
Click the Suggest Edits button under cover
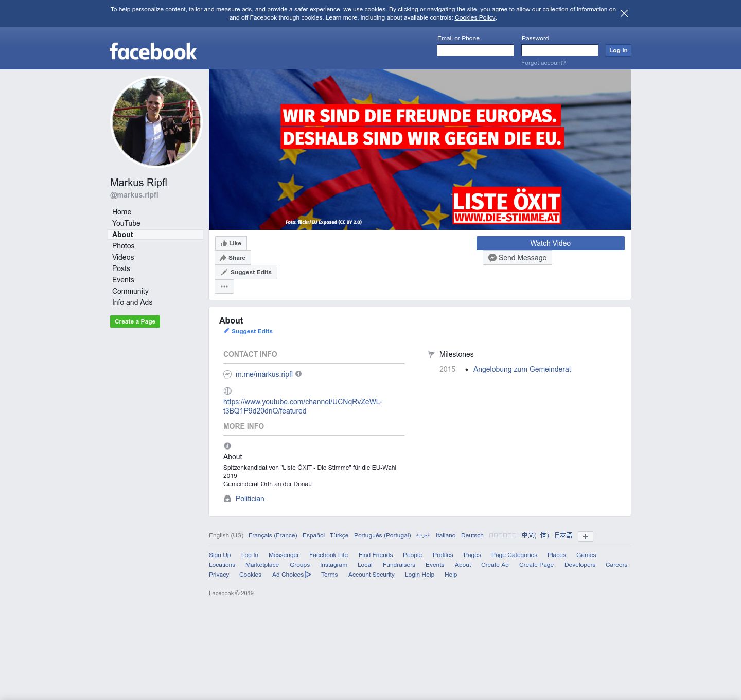[x=246, y=272]
